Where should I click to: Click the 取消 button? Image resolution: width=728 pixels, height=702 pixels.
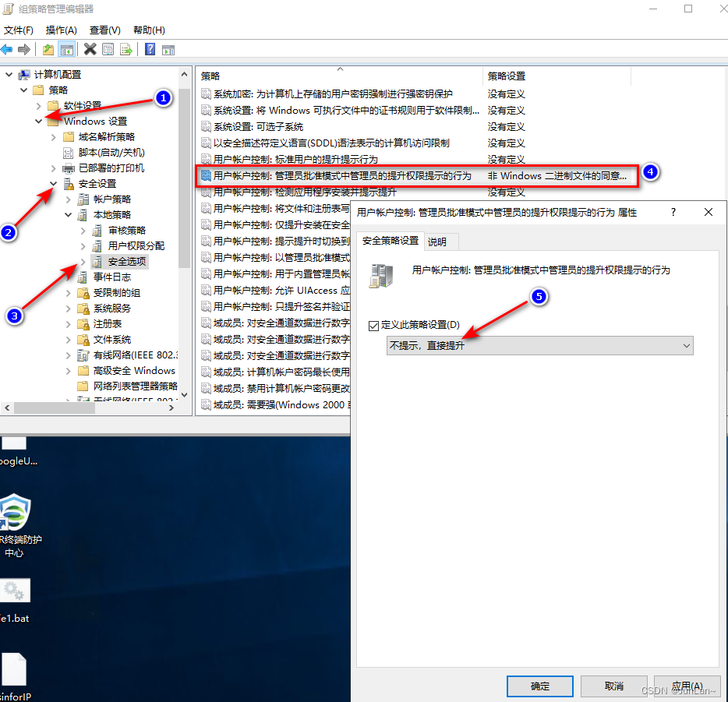point(613,686)
